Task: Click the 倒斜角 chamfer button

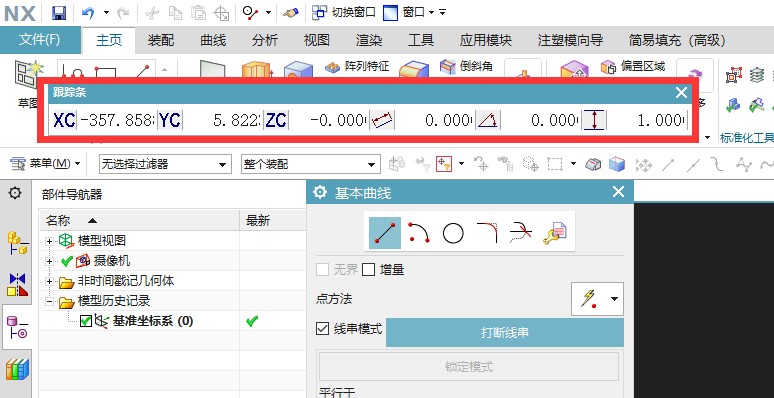Action: tap(466, 66)
